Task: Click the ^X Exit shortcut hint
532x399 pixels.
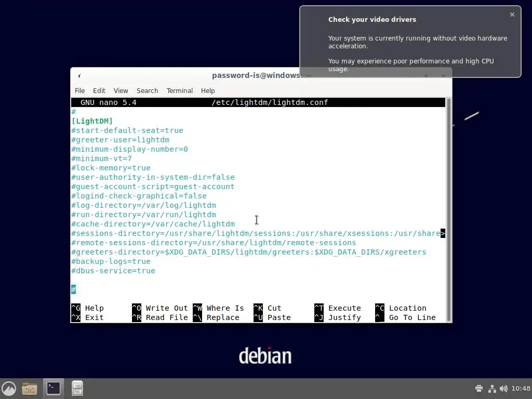Action: pyautogui.click(x=87, y=317)
